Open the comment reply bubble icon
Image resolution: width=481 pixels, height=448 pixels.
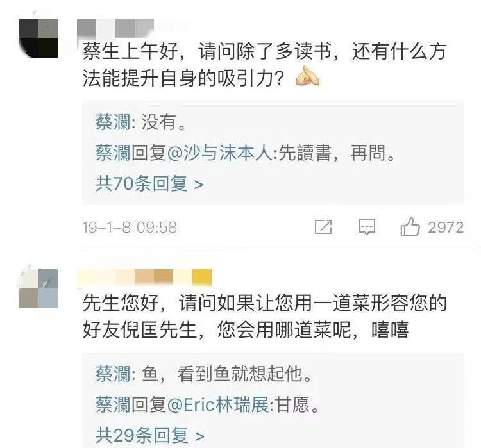(x=367, y=228)
